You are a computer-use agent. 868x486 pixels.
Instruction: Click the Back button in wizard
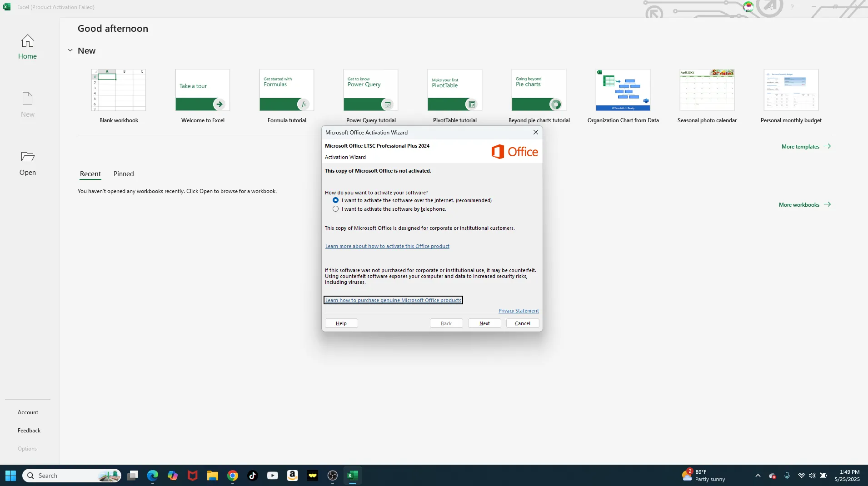coord(446,323)
